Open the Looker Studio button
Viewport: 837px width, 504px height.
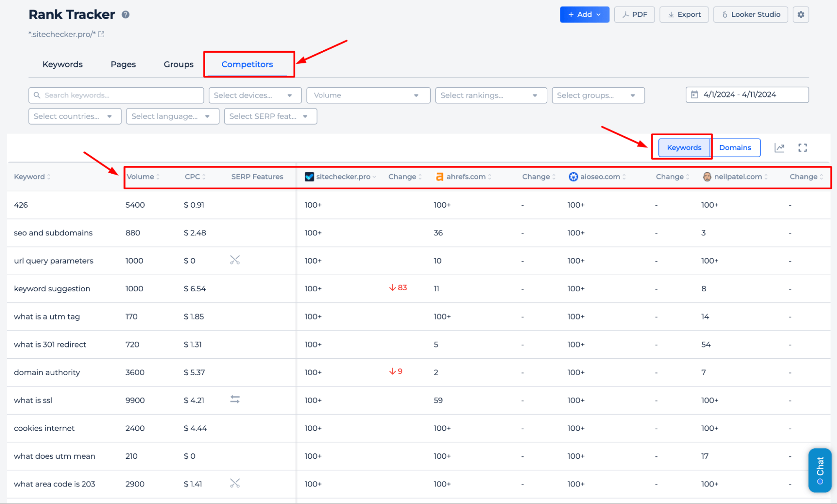point(750,15)
